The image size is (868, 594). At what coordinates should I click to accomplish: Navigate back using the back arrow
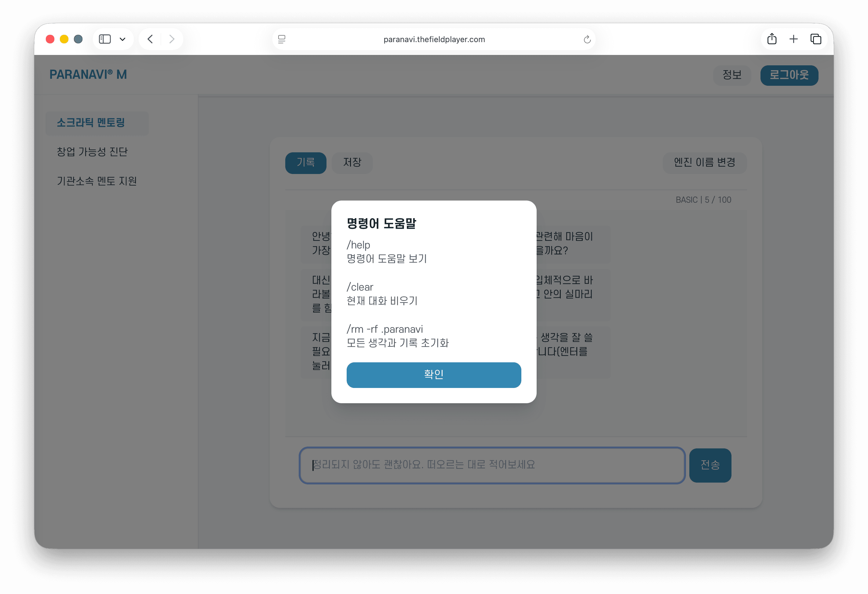point(150,39)
